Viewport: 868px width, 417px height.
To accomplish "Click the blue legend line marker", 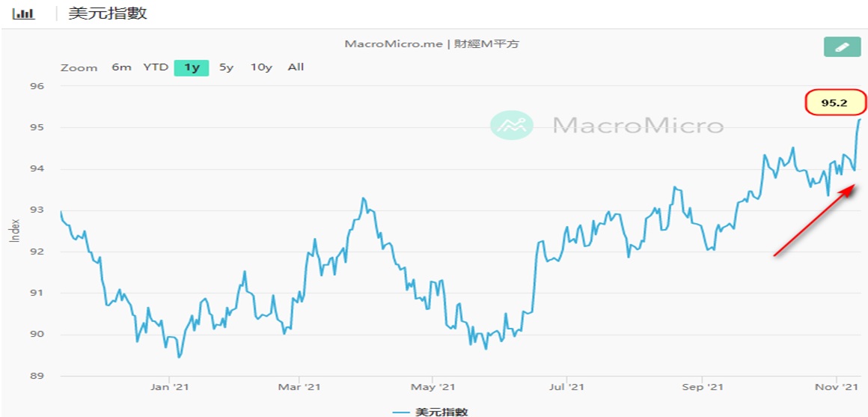I will click(x=401, y=412).
